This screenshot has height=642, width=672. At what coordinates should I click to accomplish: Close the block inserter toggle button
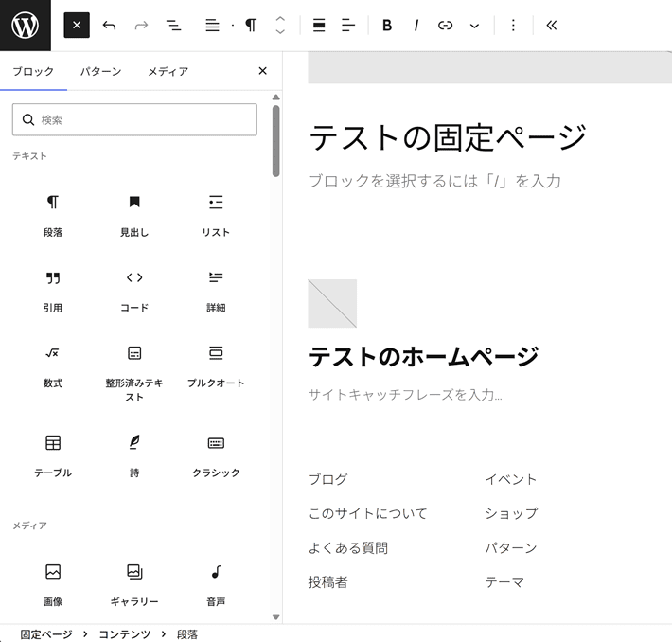point(77,26)
